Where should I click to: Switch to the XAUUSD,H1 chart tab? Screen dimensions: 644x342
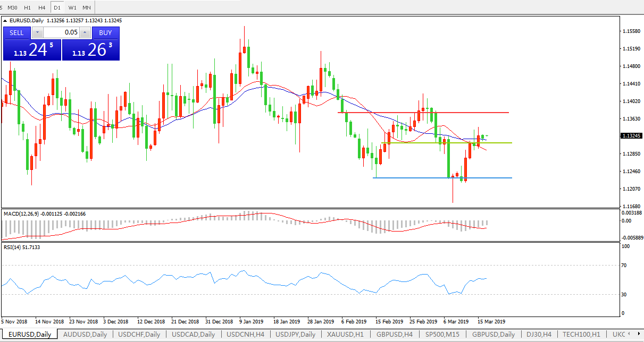coord(346,335)
